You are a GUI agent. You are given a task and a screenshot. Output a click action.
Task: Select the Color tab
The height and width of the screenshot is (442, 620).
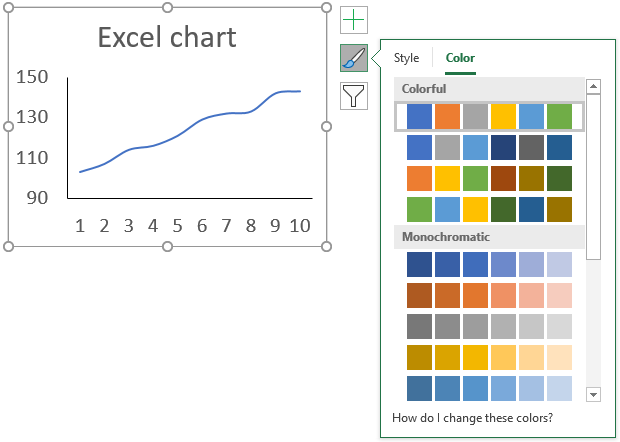pyautogui.click(x=460, y=58)
